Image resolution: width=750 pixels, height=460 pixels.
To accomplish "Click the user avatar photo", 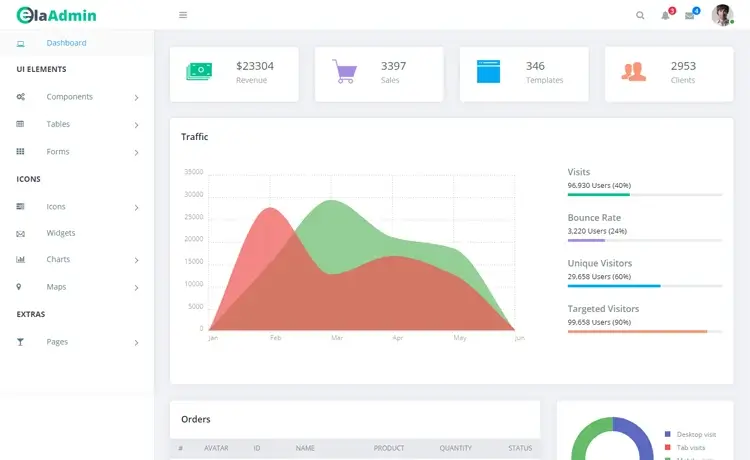I will tap(722, 15).
